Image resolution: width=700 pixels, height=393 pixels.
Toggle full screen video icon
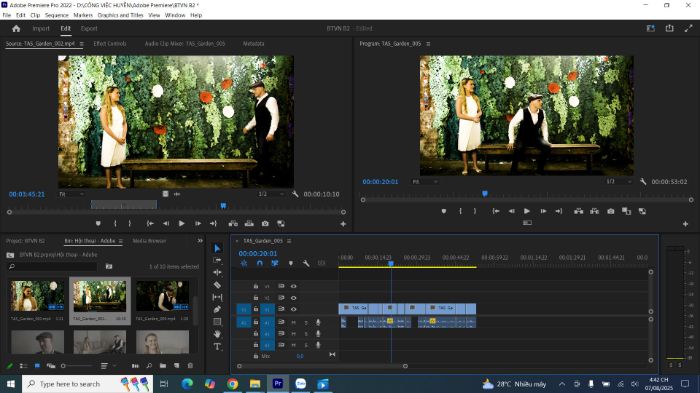pyautogui.click(x=688, y=28)
